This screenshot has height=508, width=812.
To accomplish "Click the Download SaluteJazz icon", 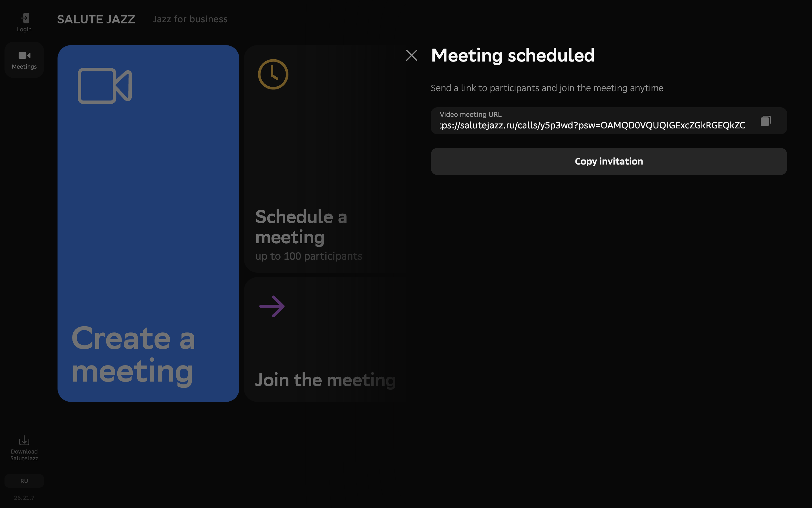I will coord(24,441).
